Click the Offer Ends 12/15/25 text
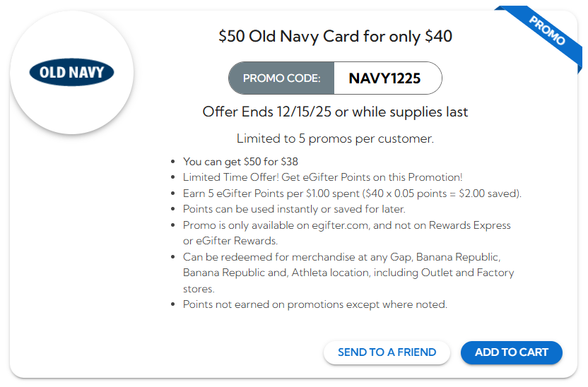The height and width of the screenshot is (387, 588). 335,112
